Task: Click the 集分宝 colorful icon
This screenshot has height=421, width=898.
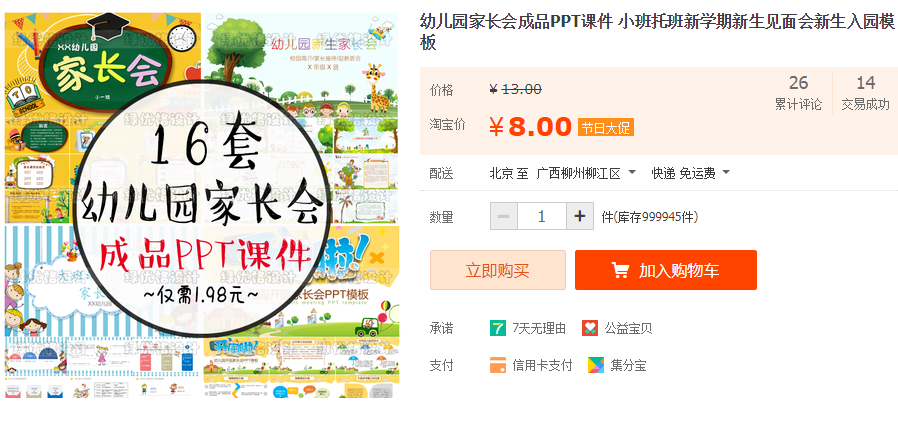Action: [x=596, y=365]
